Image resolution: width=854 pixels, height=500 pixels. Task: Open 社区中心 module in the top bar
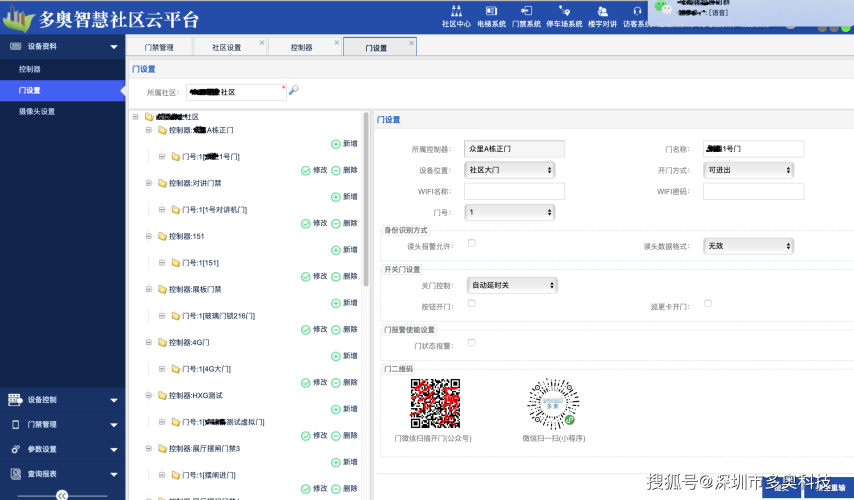456,16
